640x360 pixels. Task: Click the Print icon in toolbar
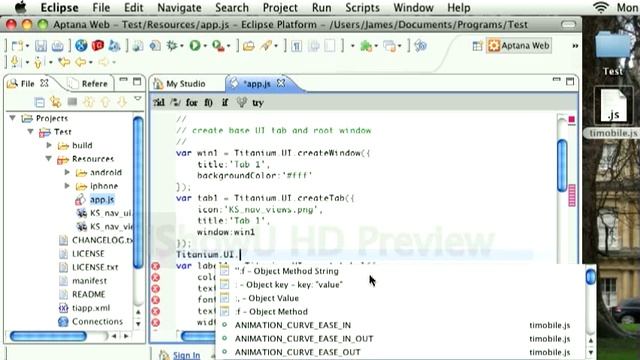point(57,46)
